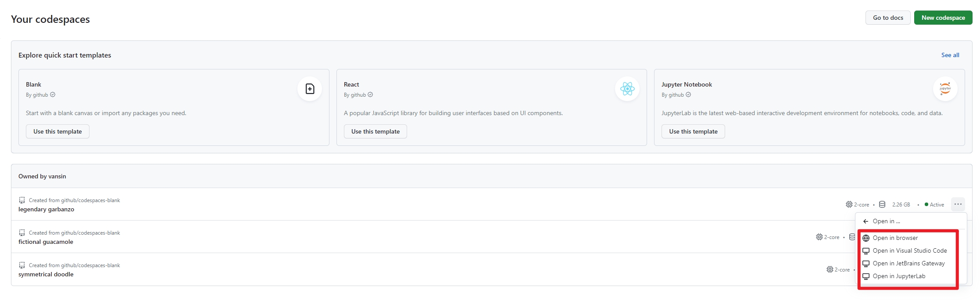Select Open in browser
The height and width of the screenshot is (308, 980).
tap(895, 238)
